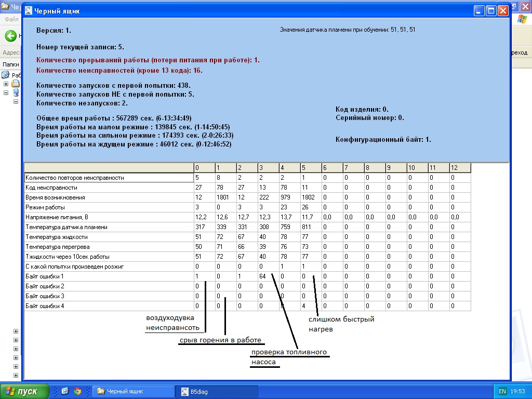
Task: Click the Start button пуск
Action: pyautogui.click(x=24, y=391)
